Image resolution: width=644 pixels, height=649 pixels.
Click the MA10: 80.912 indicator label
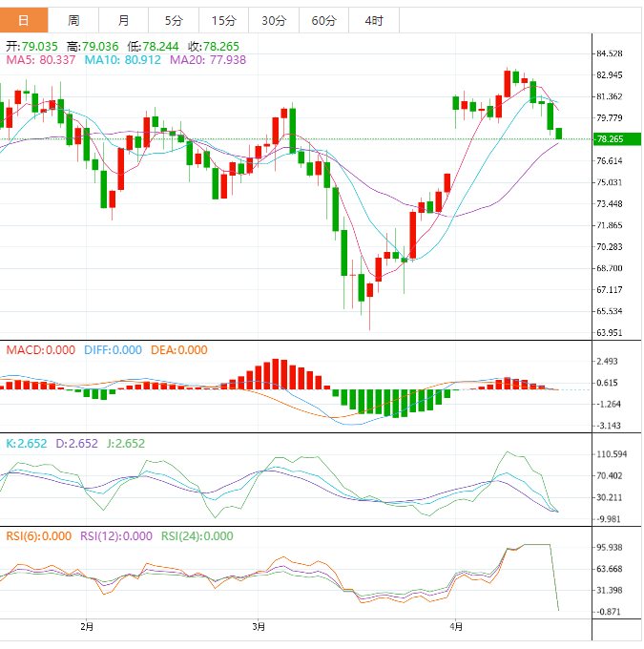click(x=124, y=60)
